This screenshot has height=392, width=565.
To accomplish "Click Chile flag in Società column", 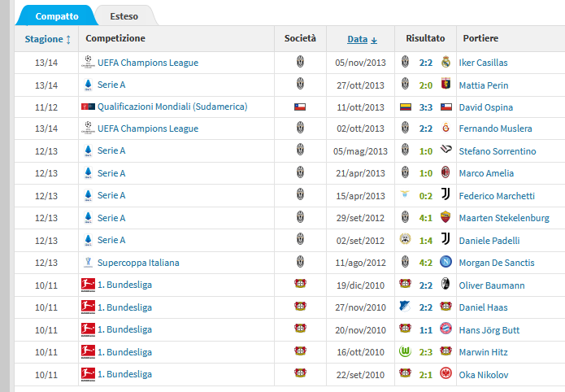I will coord(300,107).
